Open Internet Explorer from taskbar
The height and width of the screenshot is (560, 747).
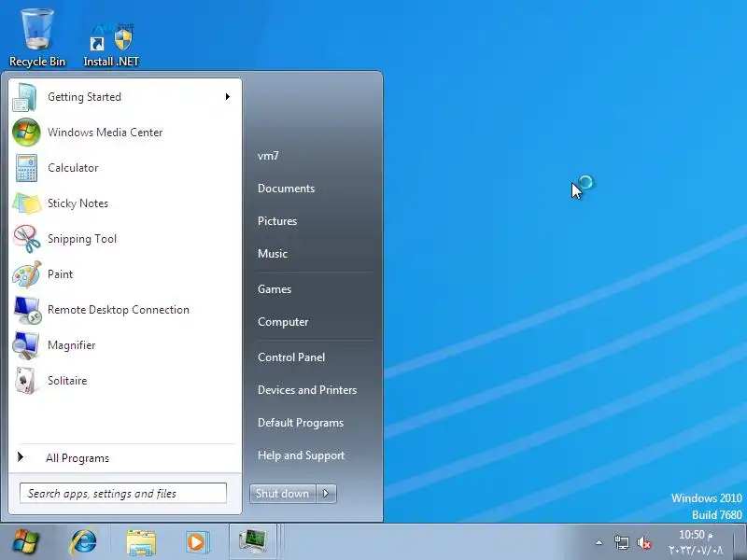[83, 542]
